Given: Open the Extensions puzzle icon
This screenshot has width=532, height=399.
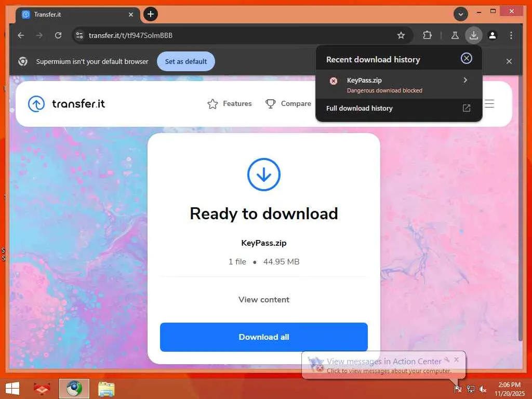Looking at the screenshot, I should [427, 35].
